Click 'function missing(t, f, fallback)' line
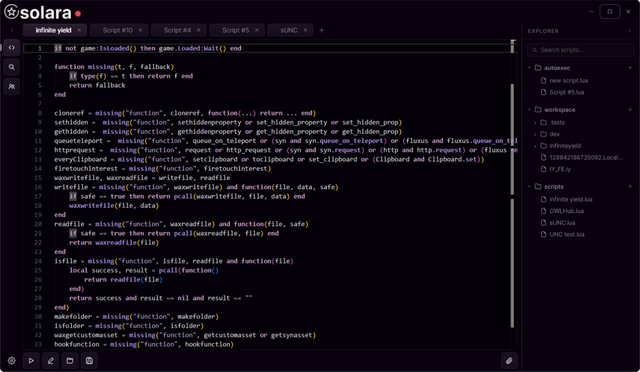This screenshot has width=640, height=372. 114,67
